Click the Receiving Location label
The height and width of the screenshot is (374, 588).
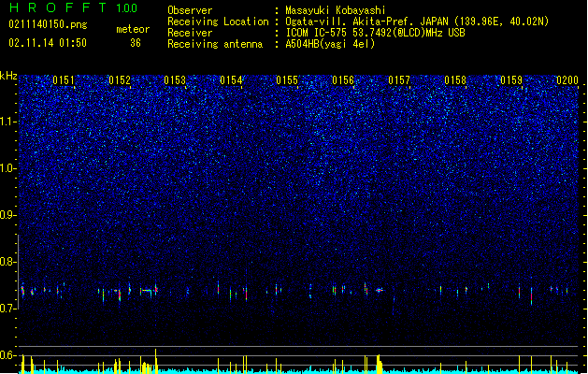pos(218,22)
